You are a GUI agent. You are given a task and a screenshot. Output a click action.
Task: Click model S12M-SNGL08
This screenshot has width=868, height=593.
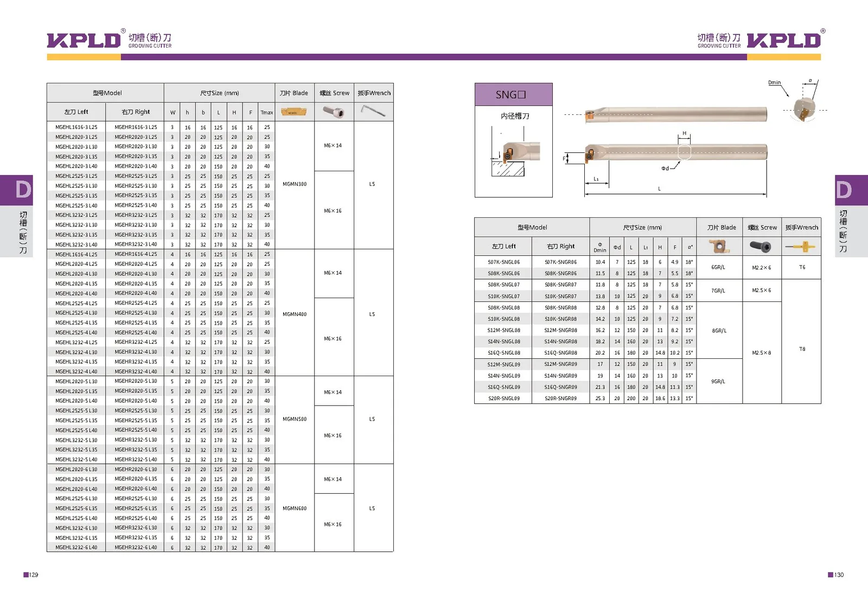click(503, 330)
